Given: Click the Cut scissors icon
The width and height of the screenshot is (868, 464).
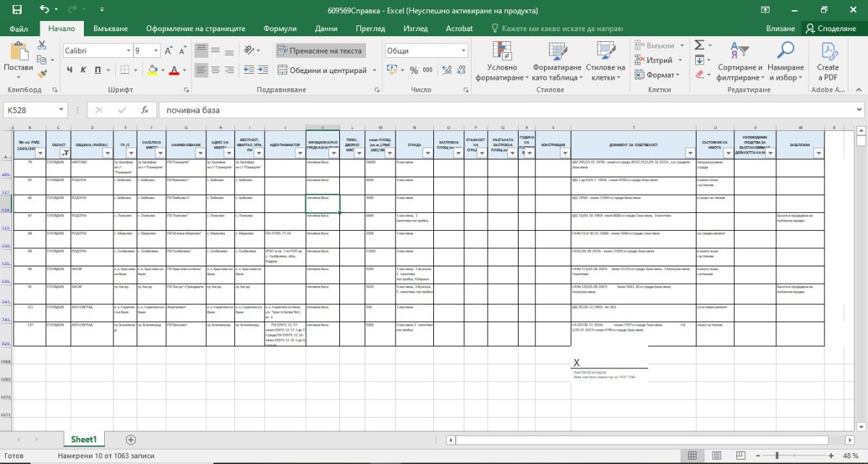Looking at the screenshot, I should (41, 45).
